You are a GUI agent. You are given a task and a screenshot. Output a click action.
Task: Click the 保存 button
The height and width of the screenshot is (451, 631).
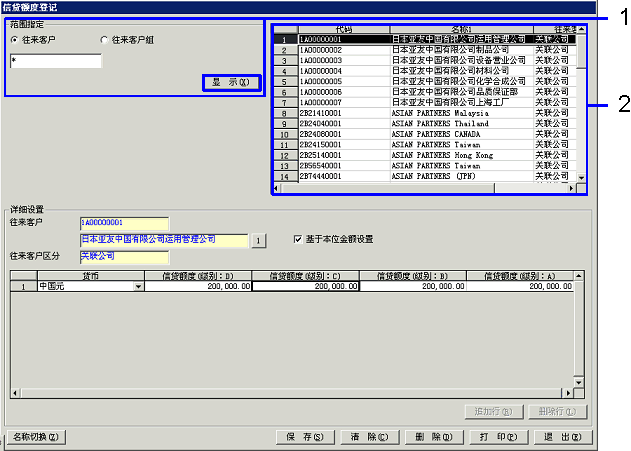[304, 437]
